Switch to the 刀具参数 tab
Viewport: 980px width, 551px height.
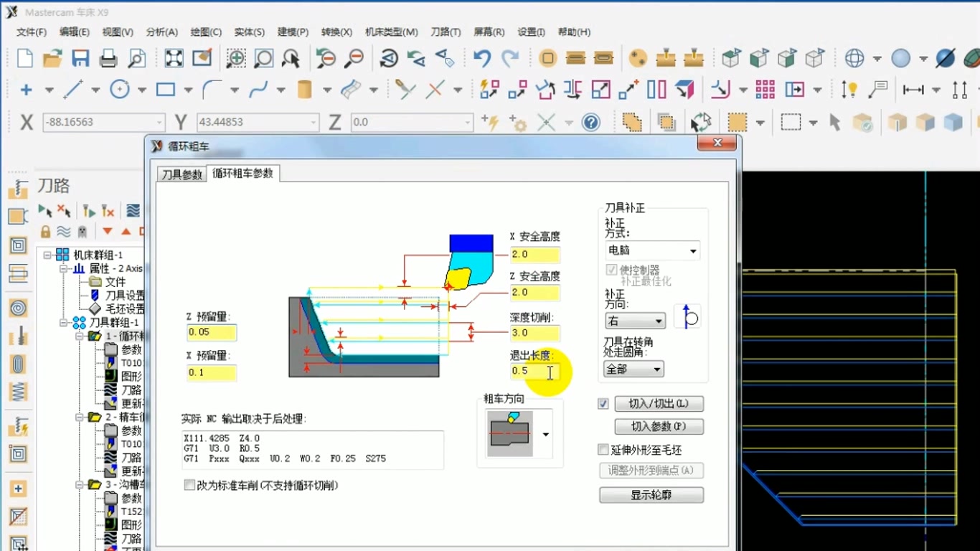182,174
